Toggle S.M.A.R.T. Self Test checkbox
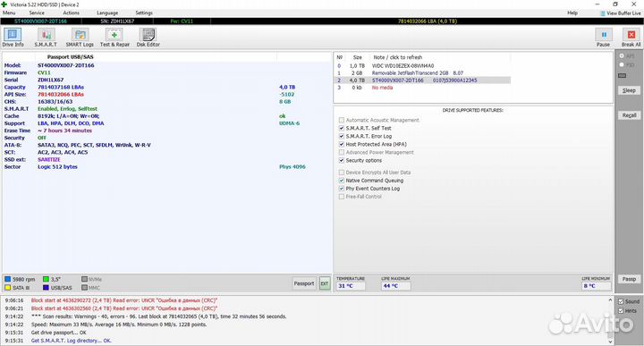The image size is (644, 346). (342, 128)
